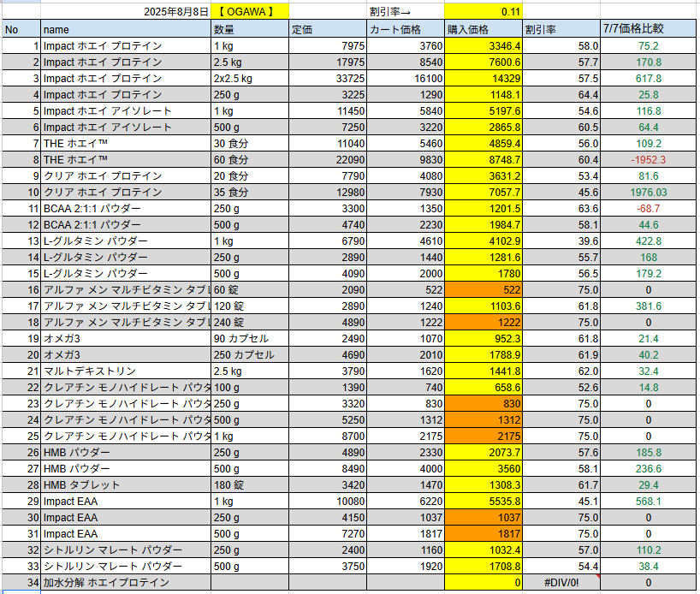Select the red value -68.7

point(648,209)
